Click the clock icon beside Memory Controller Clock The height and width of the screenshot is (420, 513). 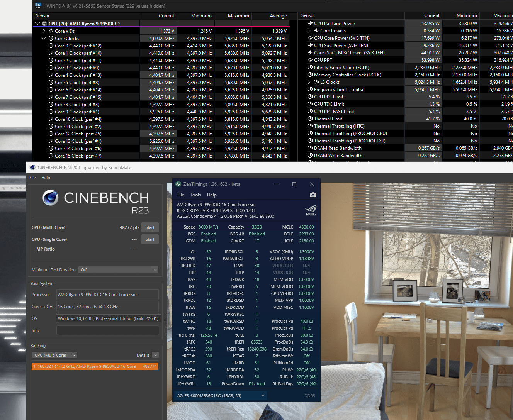point(310,75)
